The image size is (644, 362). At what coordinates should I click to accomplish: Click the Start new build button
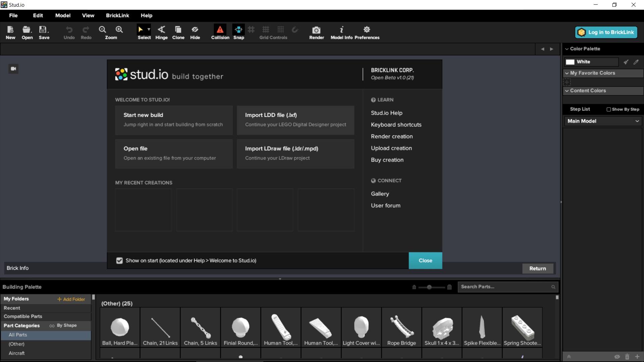point(174,120)
